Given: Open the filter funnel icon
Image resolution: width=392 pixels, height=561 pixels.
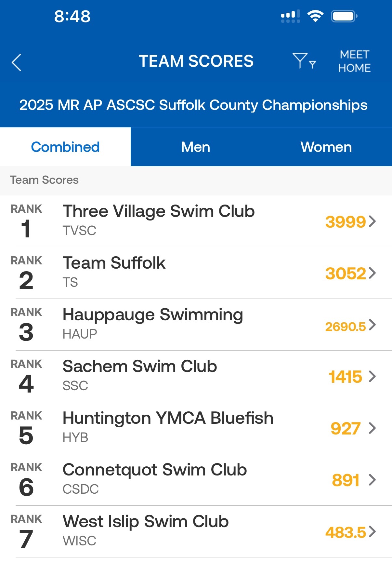Looking at the screenshot, I should [303, 61].
